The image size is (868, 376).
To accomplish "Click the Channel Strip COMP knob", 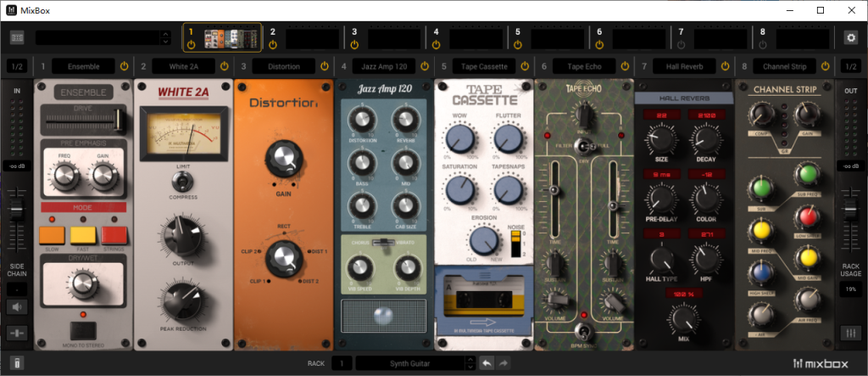I will 760,116.
